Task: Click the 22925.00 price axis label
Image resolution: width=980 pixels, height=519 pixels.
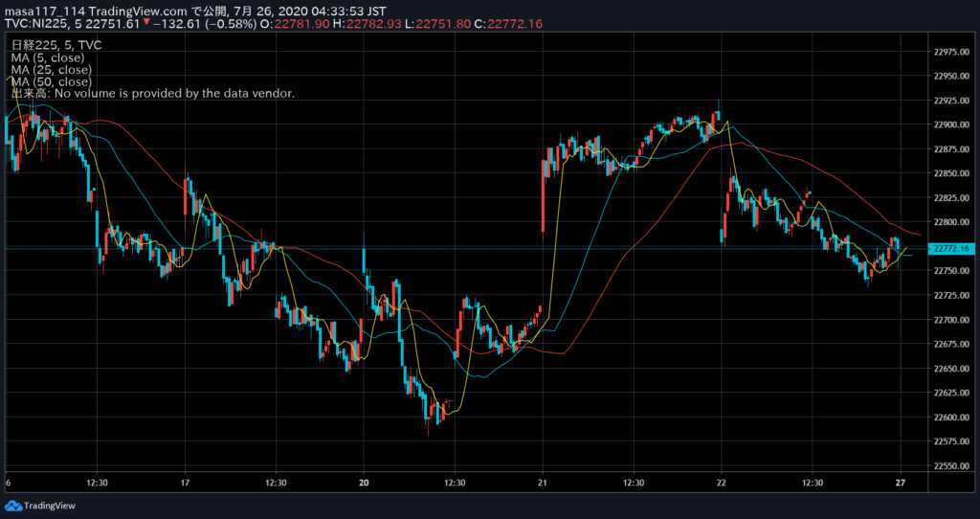Action: [x=951, y=101]
